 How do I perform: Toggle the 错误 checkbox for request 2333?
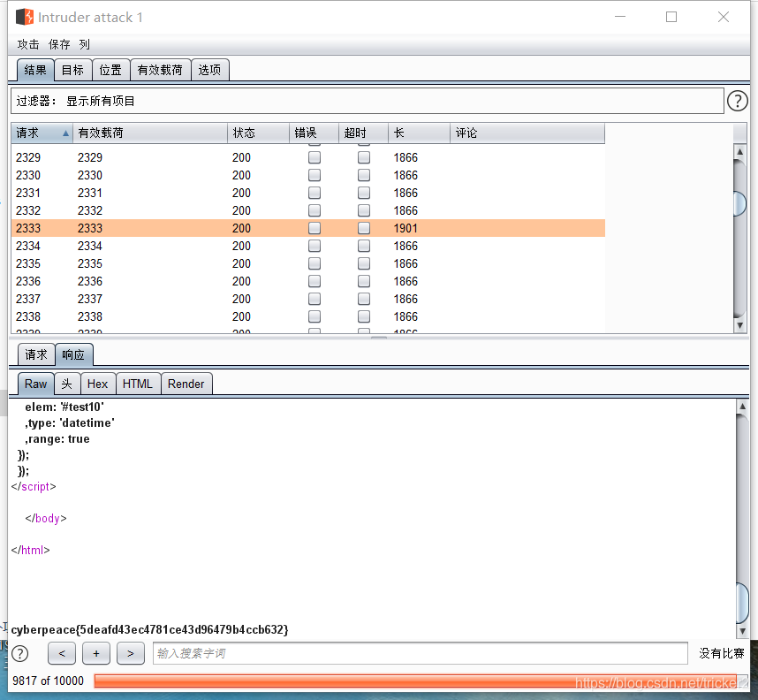[314, 228]
